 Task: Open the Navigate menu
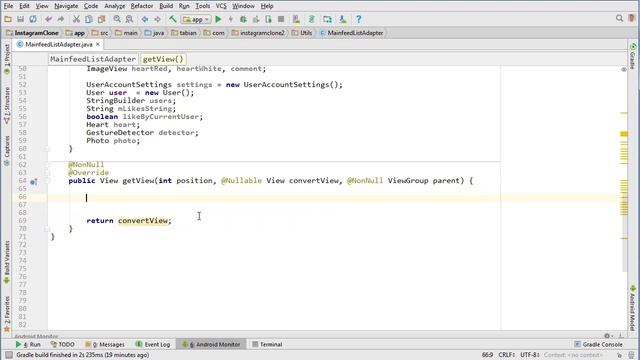click(66, 6)
